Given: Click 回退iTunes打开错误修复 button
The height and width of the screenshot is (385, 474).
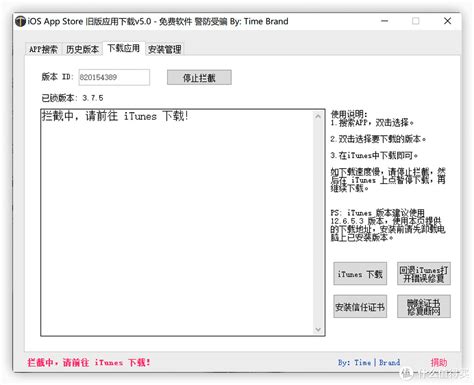Looking at the screenshot, I should (x=424, y=274).
